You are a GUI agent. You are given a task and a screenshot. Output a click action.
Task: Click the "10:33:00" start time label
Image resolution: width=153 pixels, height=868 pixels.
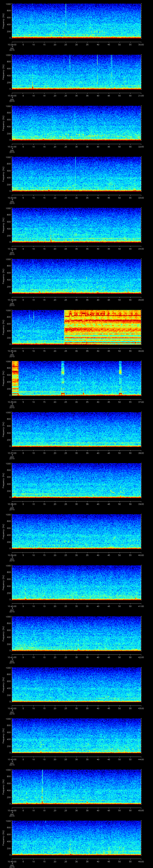pos(12,248)
